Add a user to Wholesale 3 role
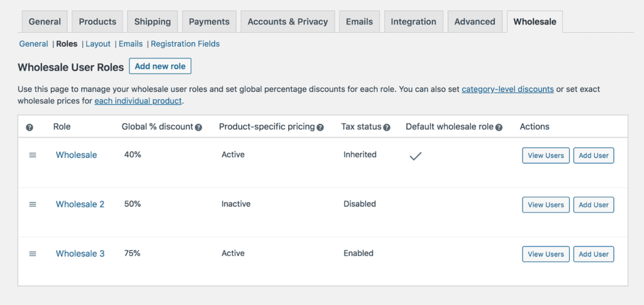644x305 pixels. click(x=593, y=254)
